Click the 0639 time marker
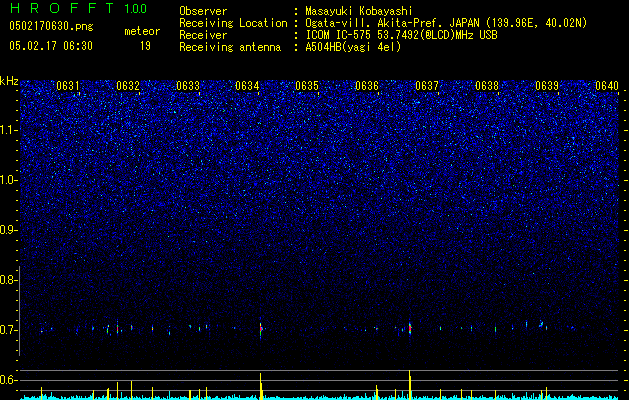 (x=547, y=86)
